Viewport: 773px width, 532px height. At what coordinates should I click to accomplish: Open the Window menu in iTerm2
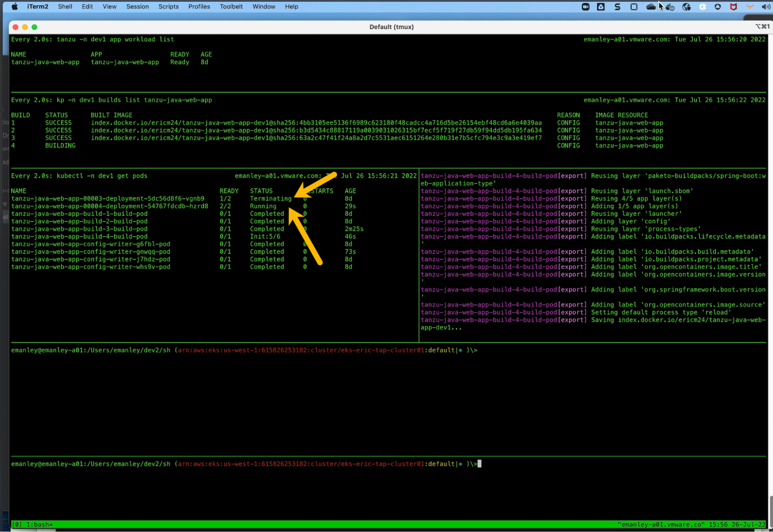[264, 7]
